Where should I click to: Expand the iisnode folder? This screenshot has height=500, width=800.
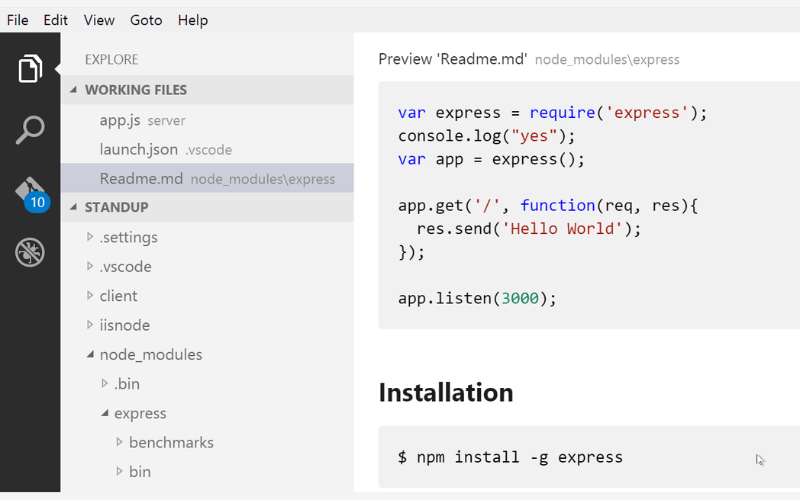123,325
